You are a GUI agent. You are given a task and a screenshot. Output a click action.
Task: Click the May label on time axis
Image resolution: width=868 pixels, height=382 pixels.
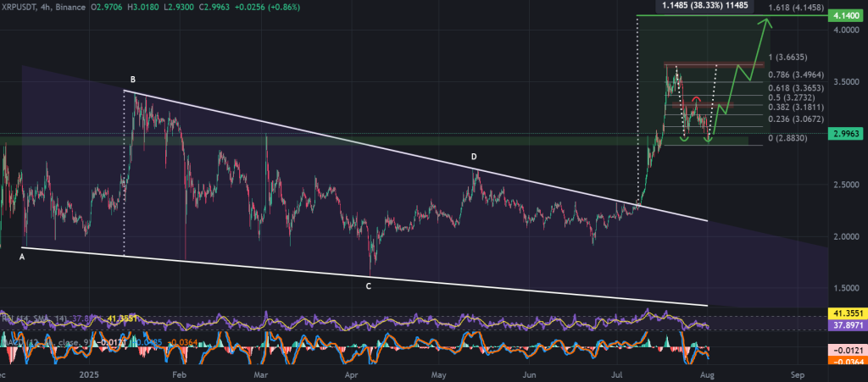point(439,374)
